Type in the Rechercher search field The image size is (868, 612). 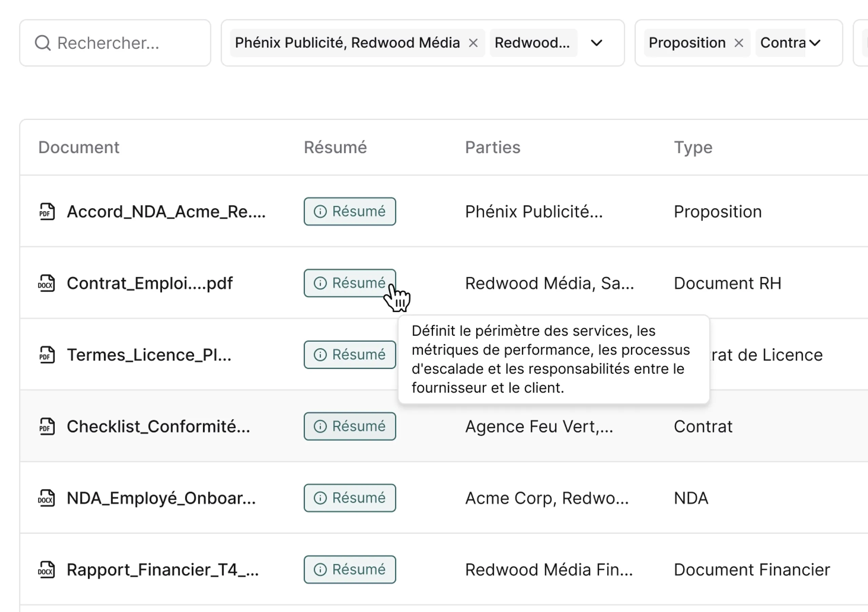125,43
